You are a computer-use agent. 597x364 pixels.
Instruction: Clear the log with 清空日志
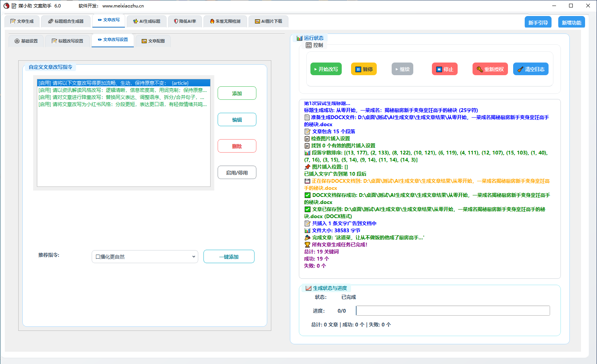click(x=531, y=69)
